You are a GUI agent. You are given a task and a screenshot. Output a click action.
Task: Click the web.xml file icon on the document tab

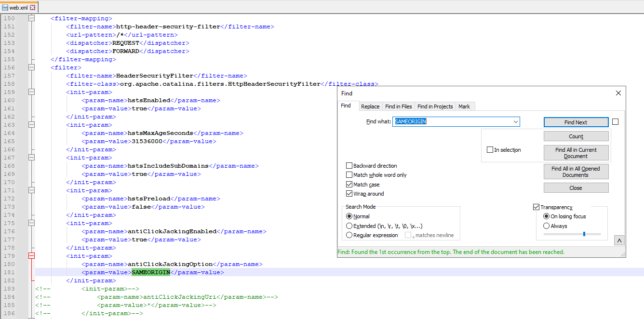[5, 8]
